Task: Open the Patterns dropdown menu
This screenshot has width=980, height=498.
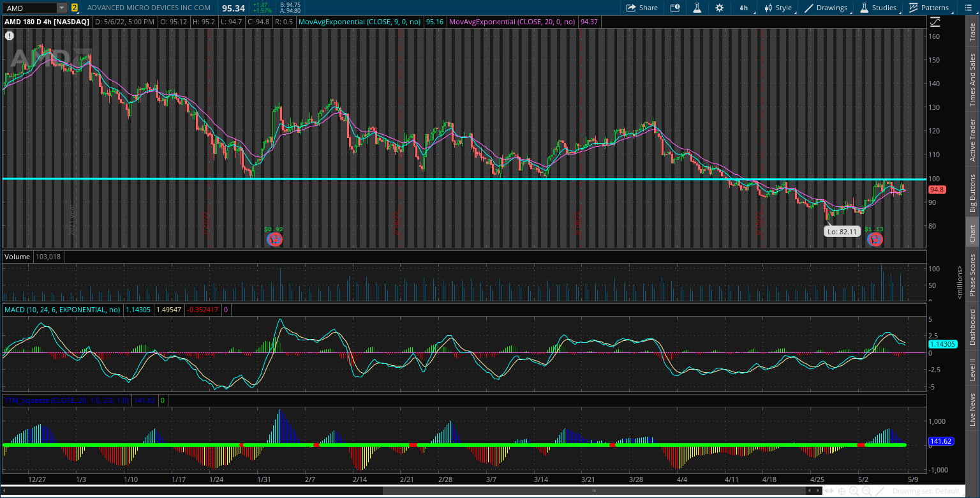Action: click(x=928, y=8)
